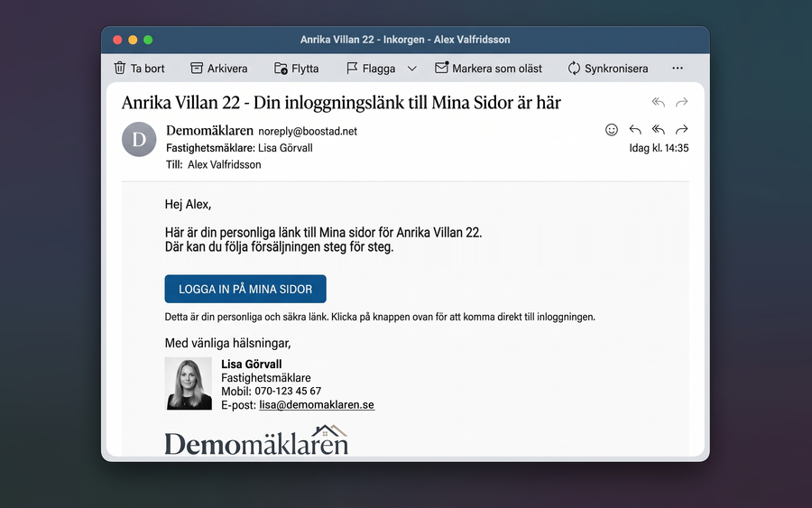Image resolution: width=812 pixels, height=508 pixels.
Task: Click sender name Demomäklaren
Action: click(x=209, y=131)
